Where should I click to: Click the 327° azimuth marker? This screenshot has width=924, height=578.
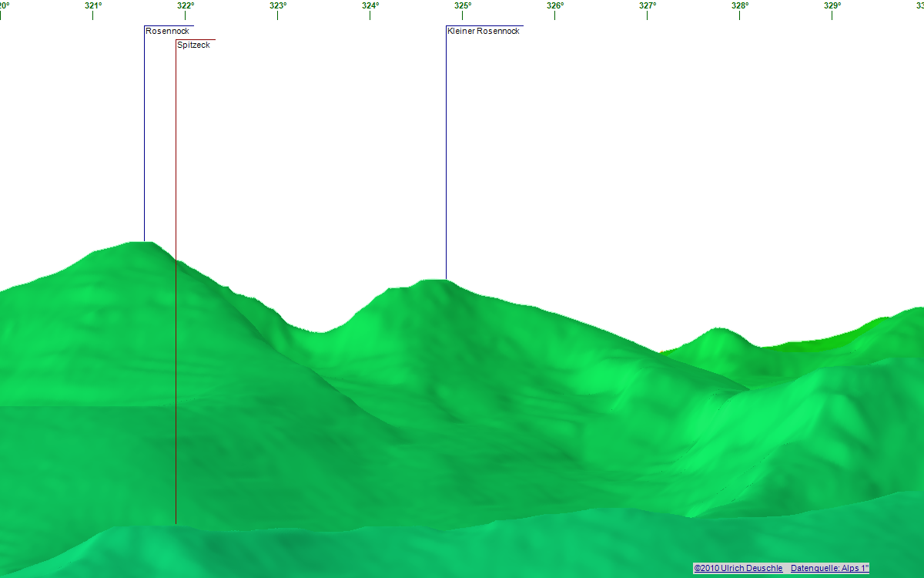(648, 6)
